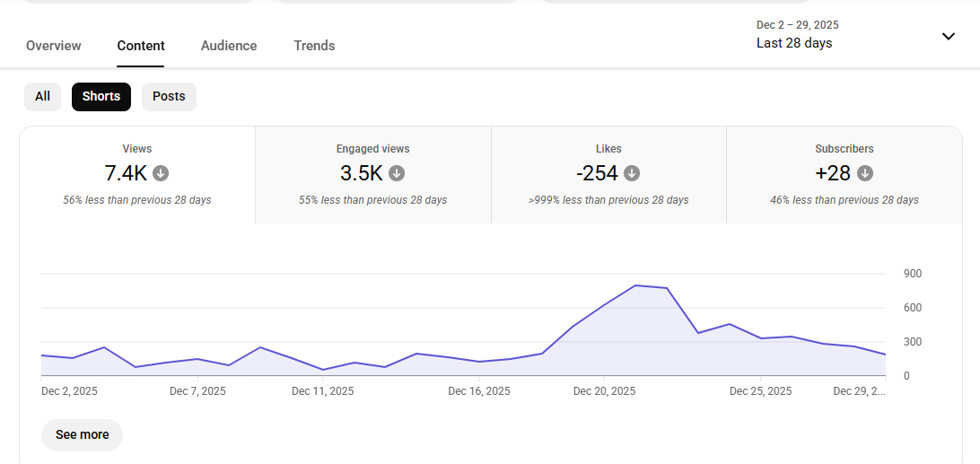
Task: Expand the date range chevron arrow
Action: pyautogui.click(x=949, y=36)
